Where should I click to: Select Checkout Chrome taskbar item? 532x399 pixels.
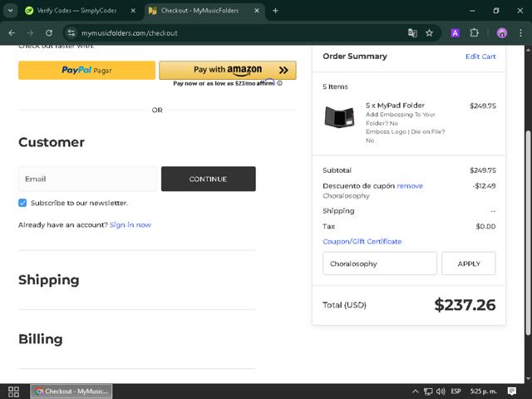71,392
